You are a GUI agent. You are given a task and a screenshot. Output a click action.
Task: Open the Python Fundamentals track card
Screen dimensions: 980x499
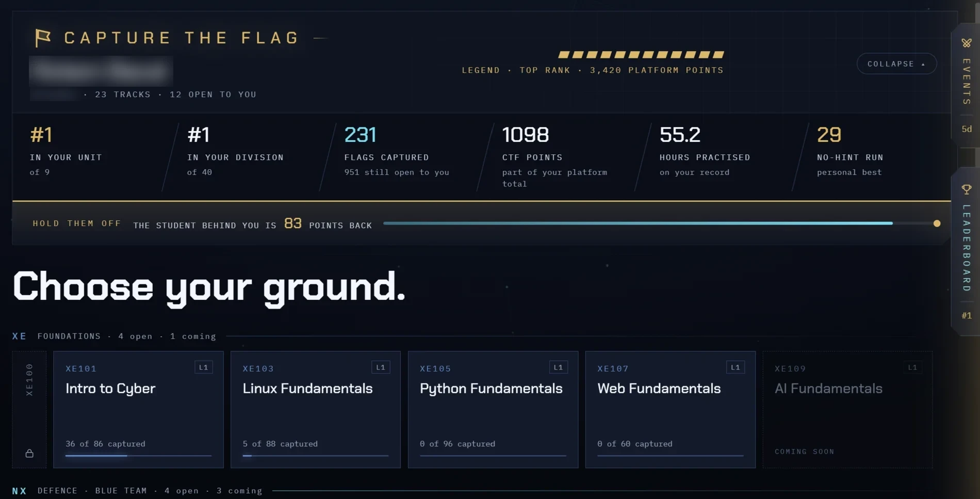[x=493, y=409]
